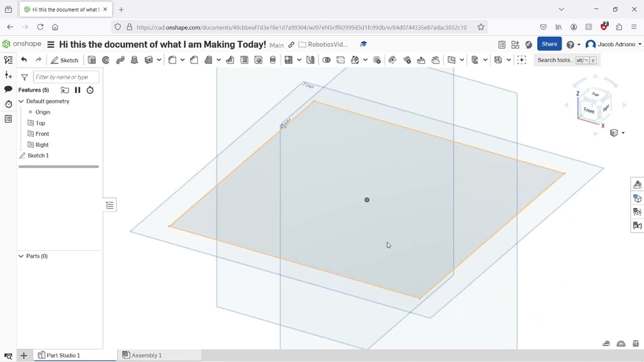Select the Revolve tool

[x=106, y=60]
